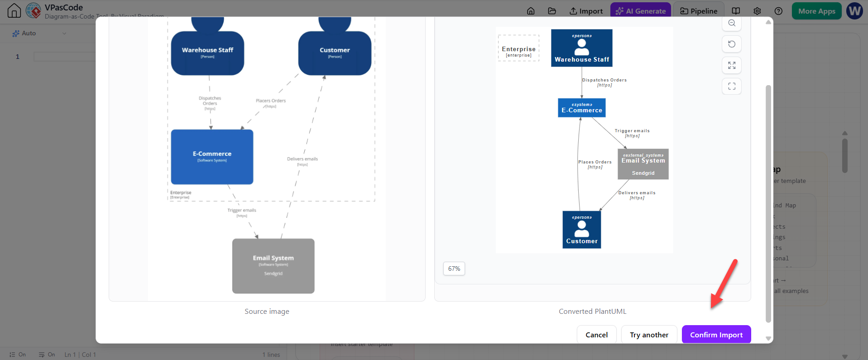Image resolution: width=868 pixels, height=360 pixels.
Task: Open the documentation book icon
Action: [x=736, y=11]
